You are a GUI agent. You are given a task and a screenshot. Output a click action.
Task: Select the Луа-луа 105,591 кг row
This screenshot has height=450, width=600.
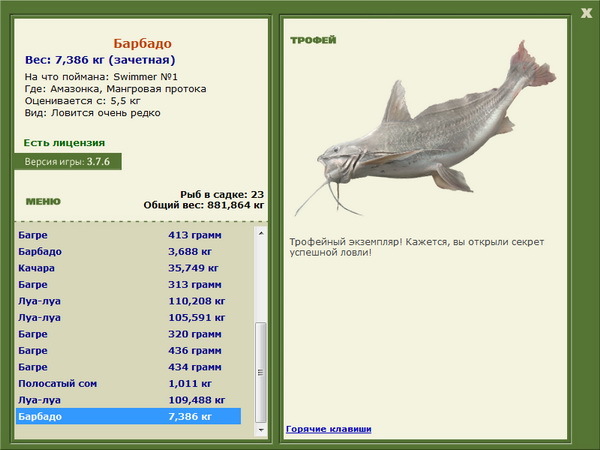pos(129,317)
